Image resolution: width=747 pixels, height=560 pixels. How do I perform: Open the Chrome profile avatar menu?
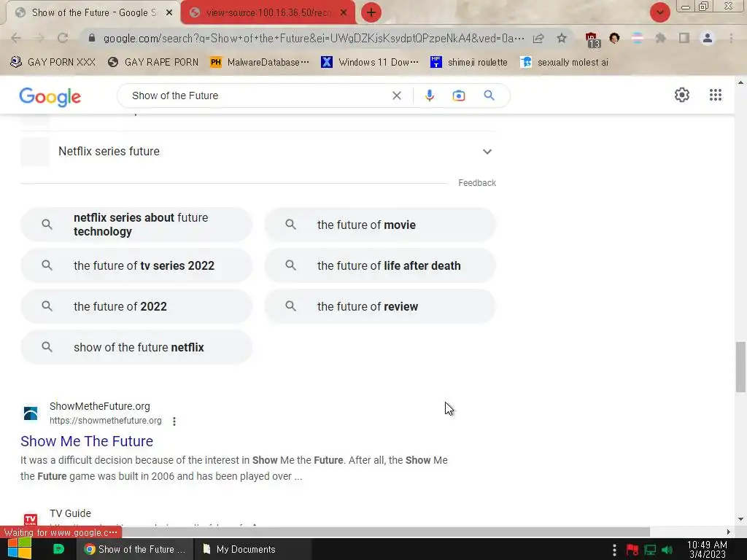(708, 38)
